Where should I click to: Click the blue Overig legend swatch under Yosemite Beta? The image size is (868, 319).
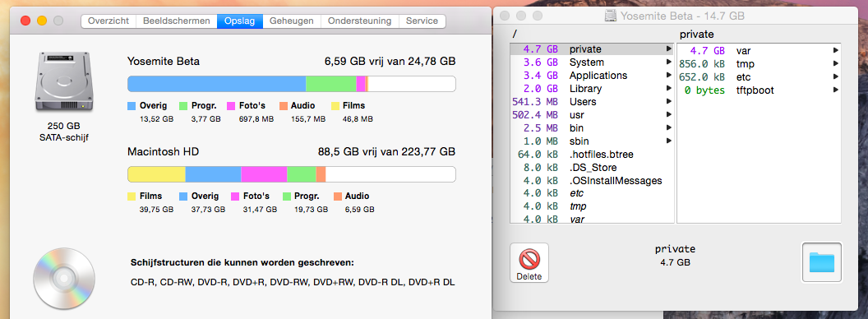point(132,106)
